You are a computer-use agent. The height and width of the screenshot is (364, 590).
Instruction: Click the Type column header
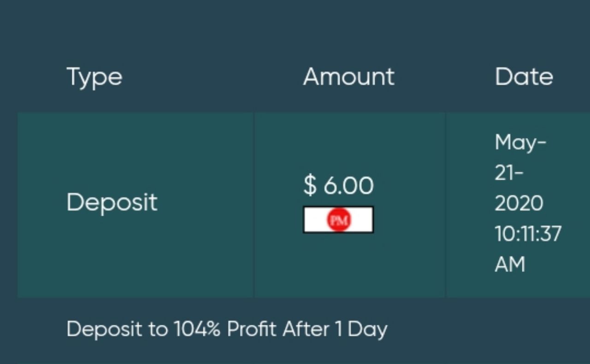click(x=94, y=77)
